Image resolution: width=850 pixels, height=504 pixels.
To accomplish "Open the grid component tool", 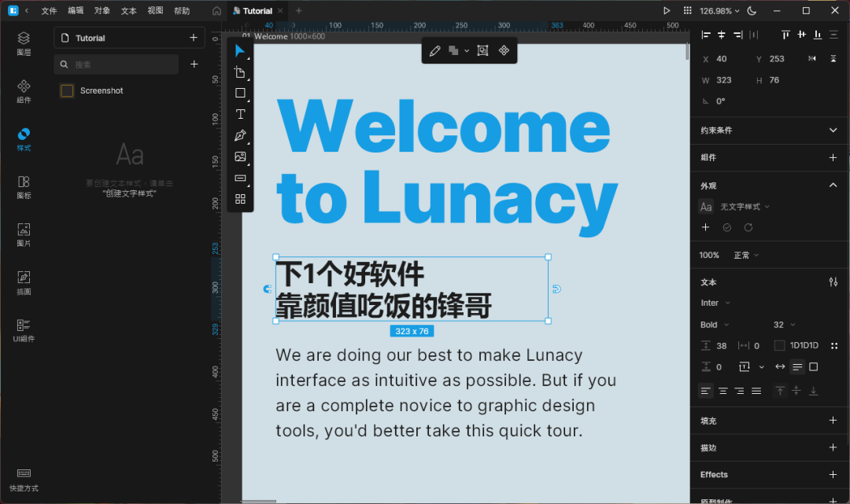I will [240, 199].
